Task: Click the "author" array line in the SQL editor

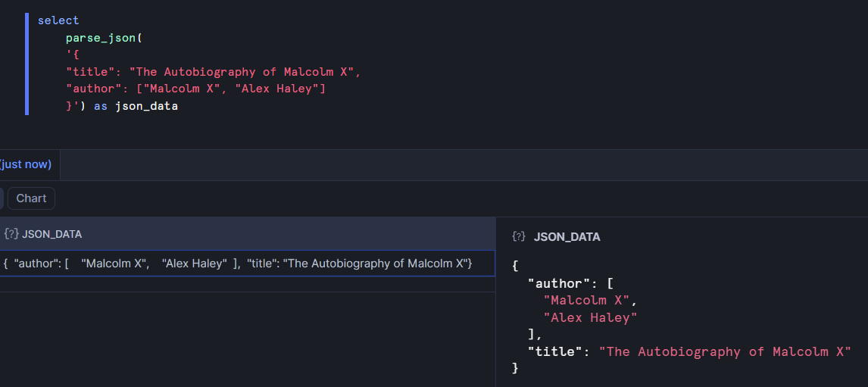Action: point(195,89)
